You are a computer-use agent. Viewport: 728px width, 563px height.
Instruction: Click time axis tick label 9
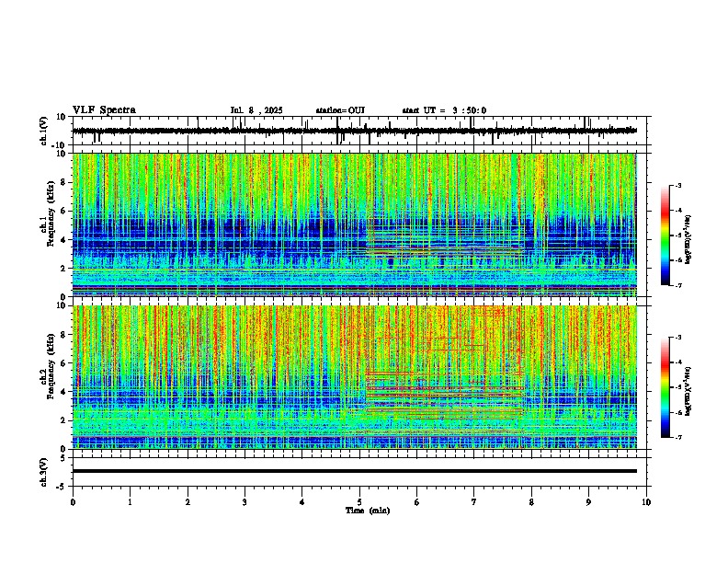pyautogui.click(x=588, y=502)
